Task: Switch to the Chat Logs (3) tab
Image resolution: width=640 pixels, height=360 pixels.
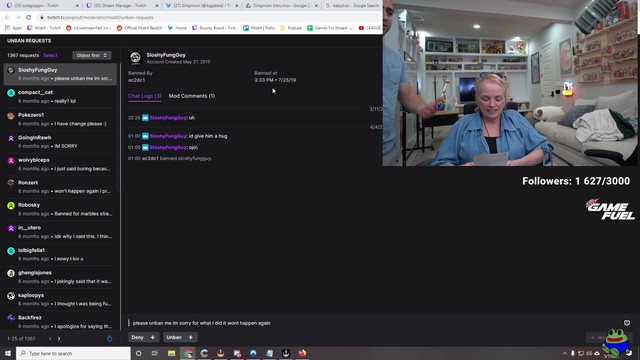Action: [x=144, y=96]
